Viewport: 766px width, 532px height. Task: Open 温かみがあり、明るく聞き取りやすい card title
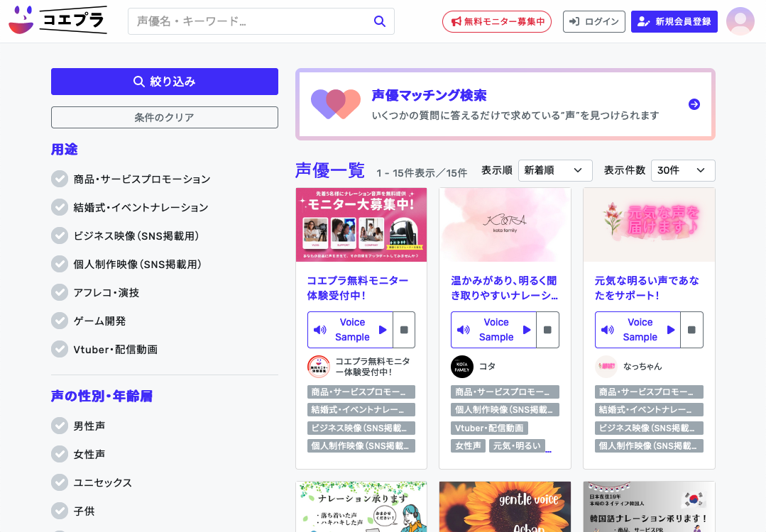[x=504, y=288]
